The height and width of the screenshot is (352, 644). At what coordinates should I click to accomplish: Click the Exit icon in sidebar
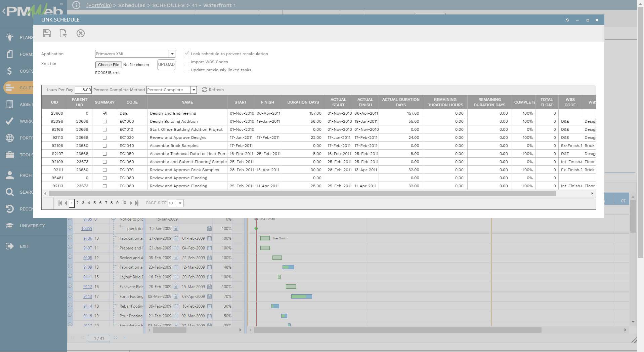(10, 246)
